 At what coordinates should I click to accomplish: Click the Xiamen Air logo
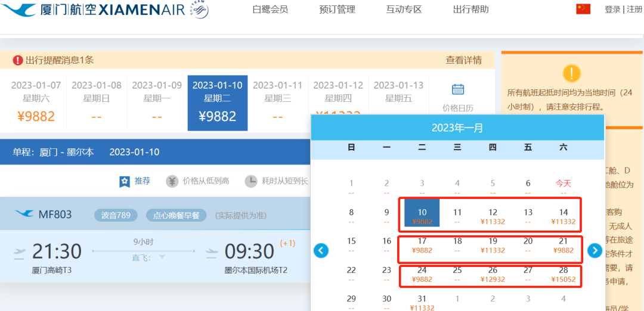pyautogui.click(x=92, y=10)
